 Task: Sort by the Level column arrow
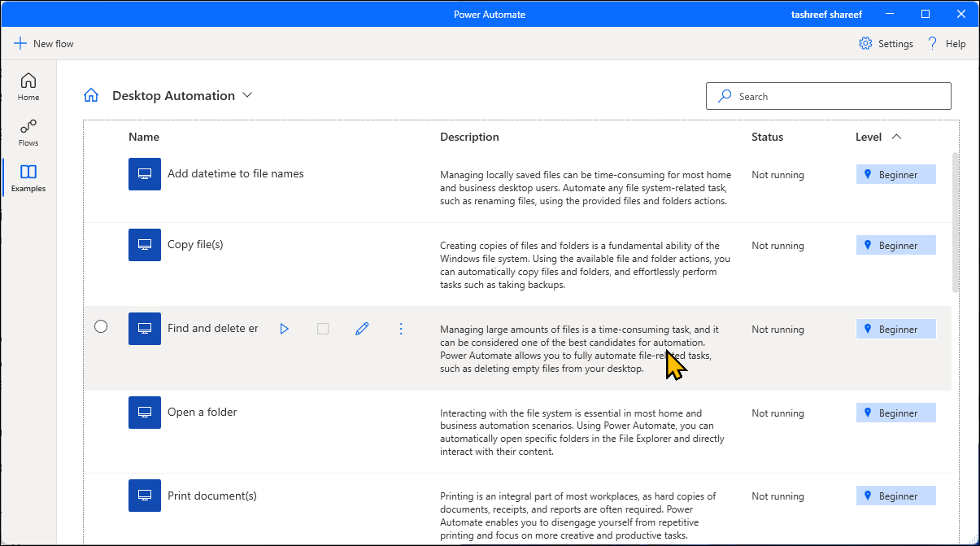pos(896,137)
